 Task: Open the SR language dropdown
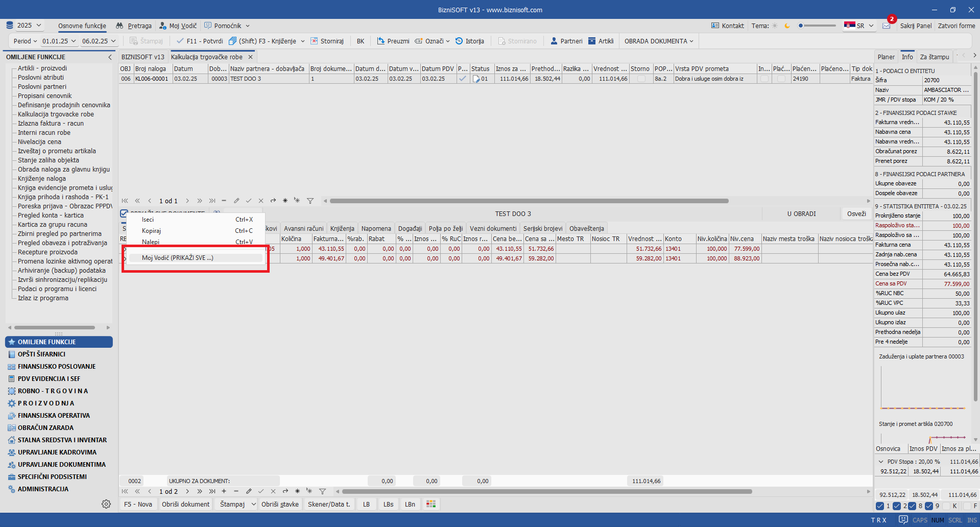click(x=859, y=26)
